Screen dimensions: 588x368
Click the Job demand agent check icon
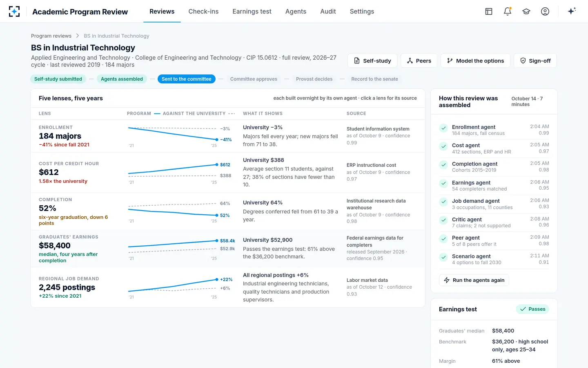pos(443,202)
